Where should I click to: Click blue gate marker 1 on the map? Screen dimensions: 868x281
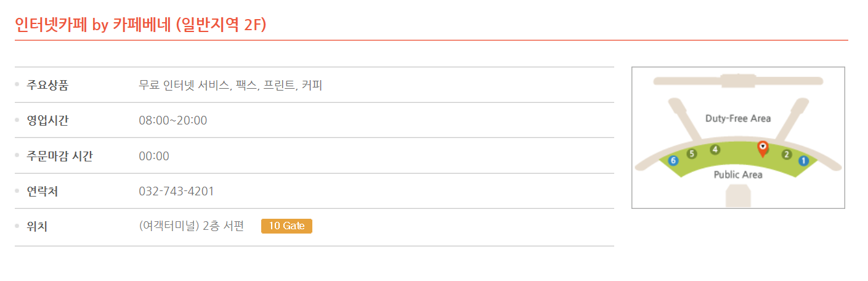803,161
